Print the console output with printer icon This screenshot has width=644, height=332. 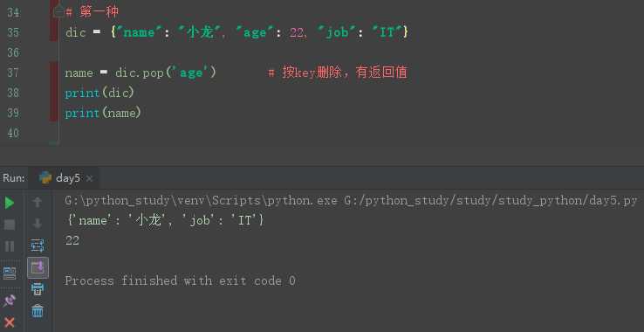pyautogui.click(x=38, y=289)
